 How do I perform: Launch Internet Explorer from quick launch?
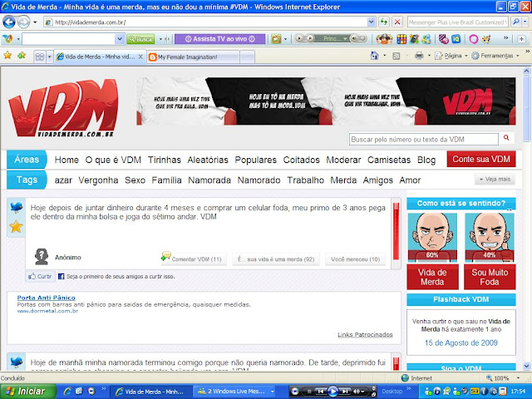tap(67, 392)
